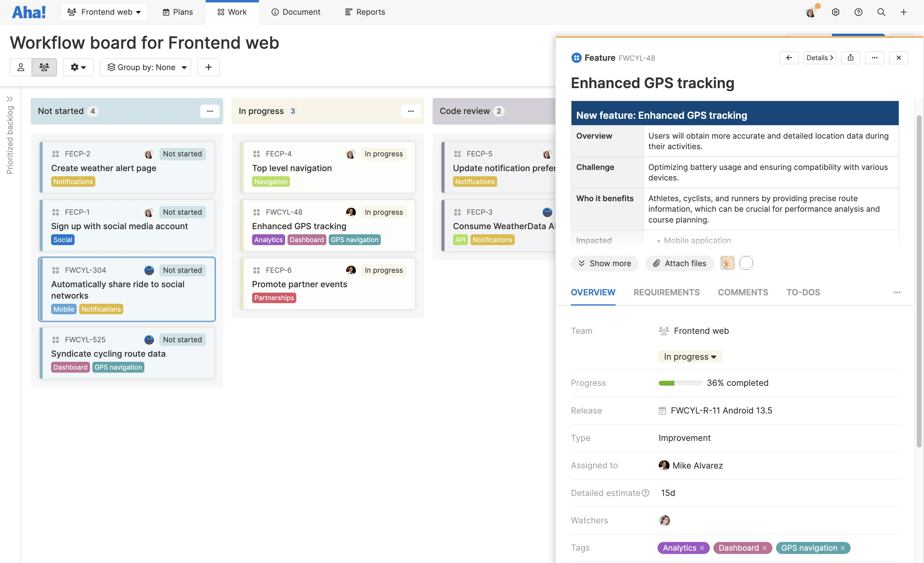Click the Attach files button
This screenshot has width=924, height=563.
679,263
